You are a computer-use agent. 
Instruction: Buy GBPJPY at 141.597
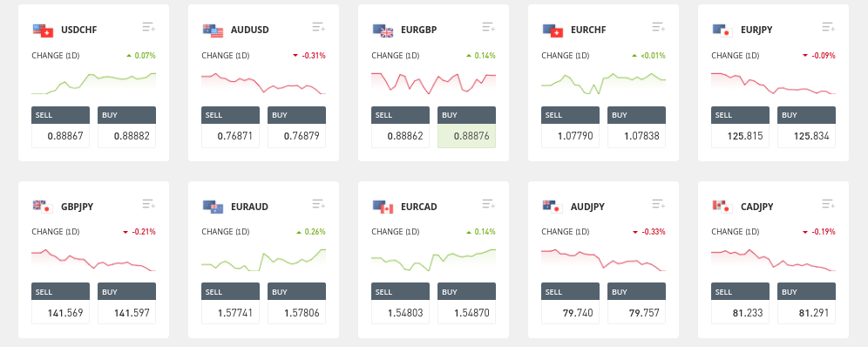point(126,303)
